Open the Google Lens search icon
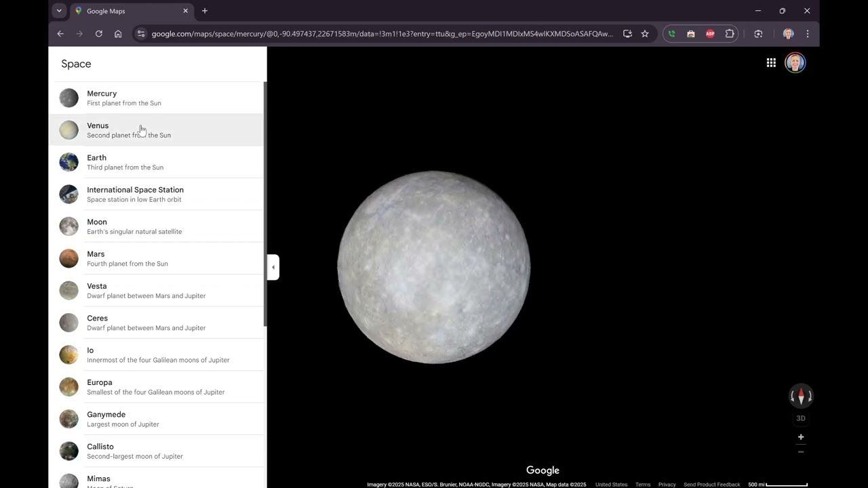The width and height of the screenshot is (868, 488). [758, 34]
